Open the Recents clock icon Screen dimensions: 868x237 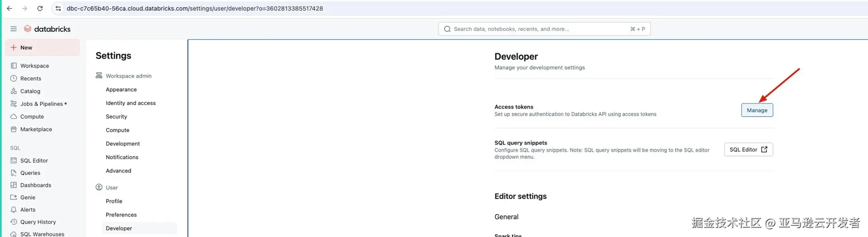tap(14, 79)
